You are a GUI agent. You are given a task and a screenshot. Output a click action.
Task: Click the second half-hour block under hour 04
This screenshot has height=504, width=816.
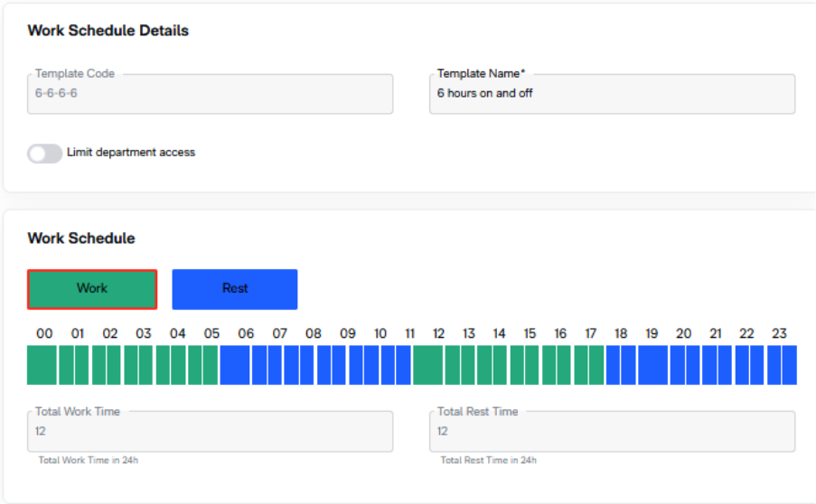pos(178,365)
